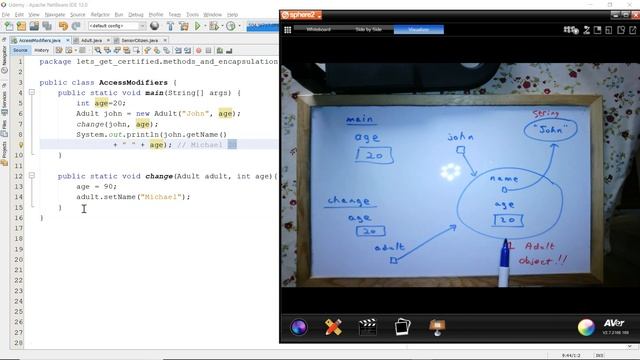Open Services side panel tab
640x360 pixels.
click(4, 100)
